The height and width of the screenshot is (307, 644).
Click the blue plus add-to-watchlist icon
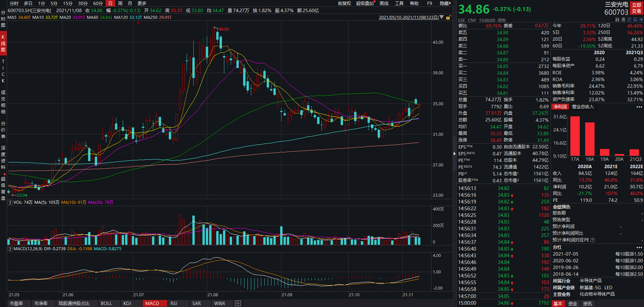click(641, 19)
